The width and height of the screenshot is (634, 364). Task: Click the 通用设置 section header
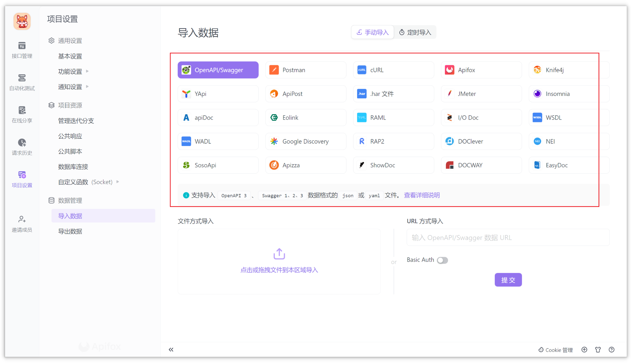(x=65, y=41)
